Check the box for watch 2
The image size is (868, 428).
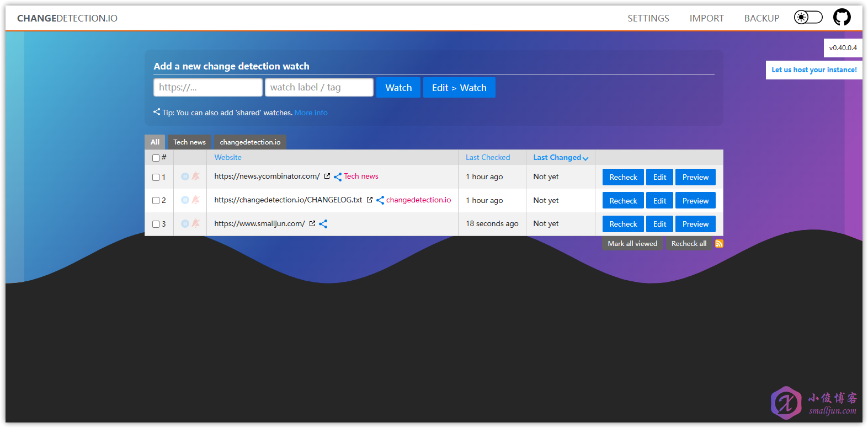coord(156,201)
